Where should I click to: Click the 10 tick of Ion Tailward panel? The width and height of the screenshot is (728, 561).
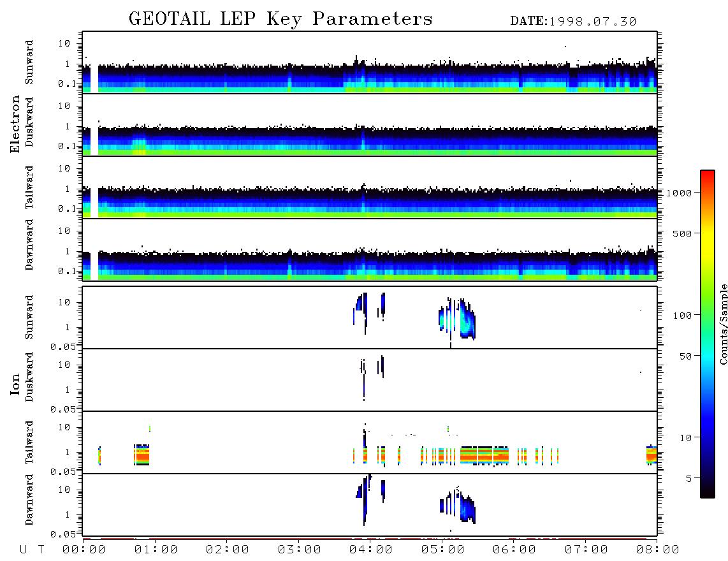click(64, 427)
